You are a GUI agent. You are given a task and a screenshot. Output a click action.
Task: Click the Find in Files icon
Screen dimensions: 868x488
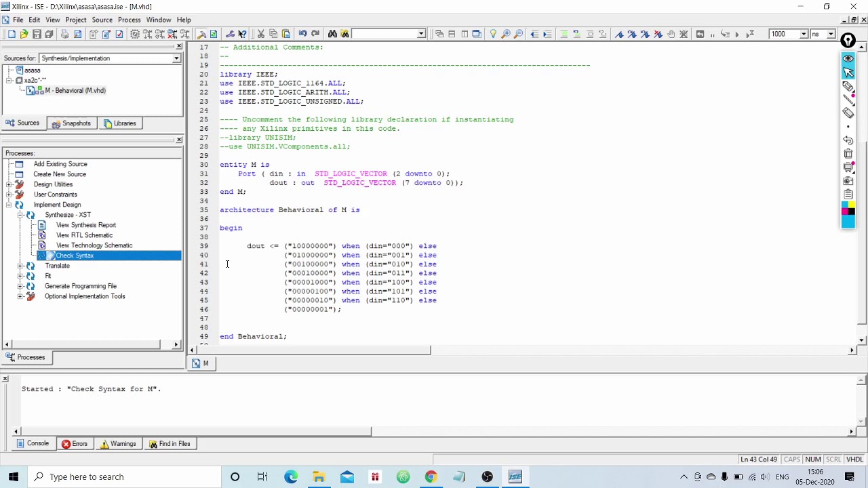click(344, 34)
